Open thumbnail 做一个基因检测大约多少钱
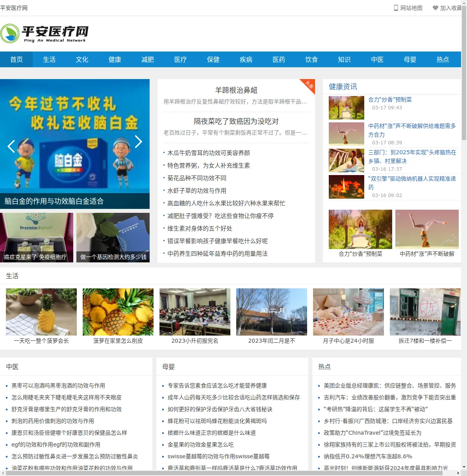This screenshot has height=476, width=467. [113, 238]
